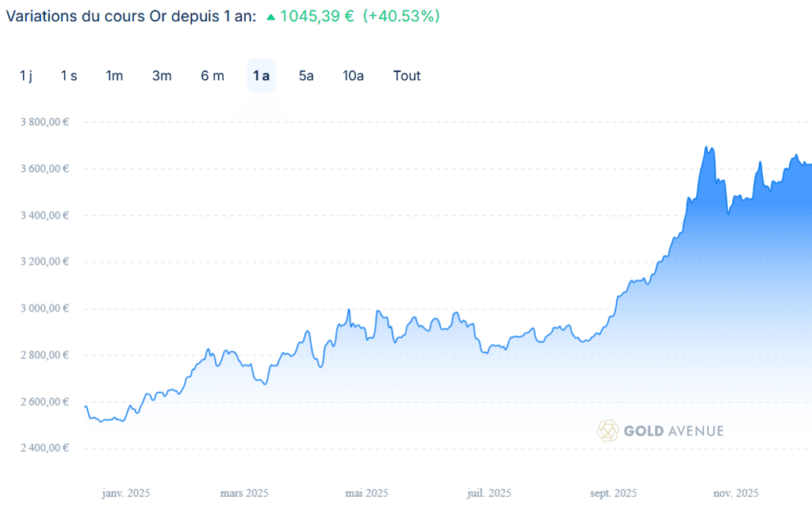Image resolution: width=812 pixels, height=512 pixels.
Task: Click the green up-arrow variation icon
Action: (271, 17)
